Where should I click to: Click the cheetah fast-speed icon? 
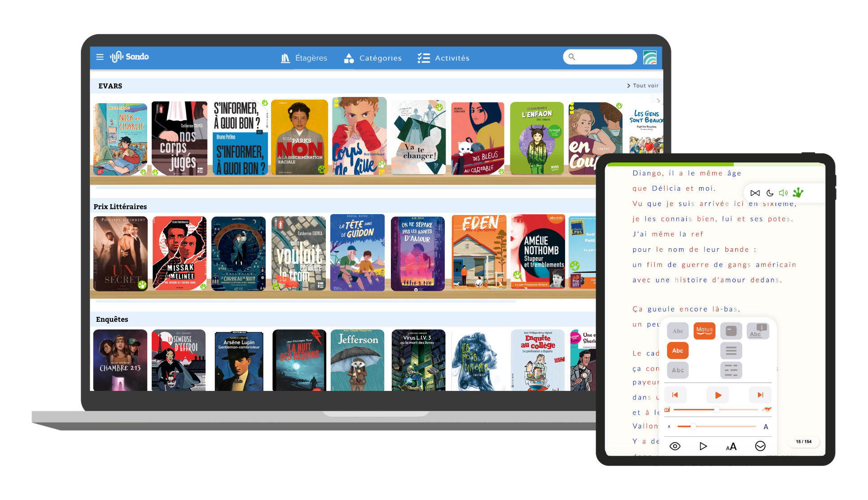[x=767, y=409]
